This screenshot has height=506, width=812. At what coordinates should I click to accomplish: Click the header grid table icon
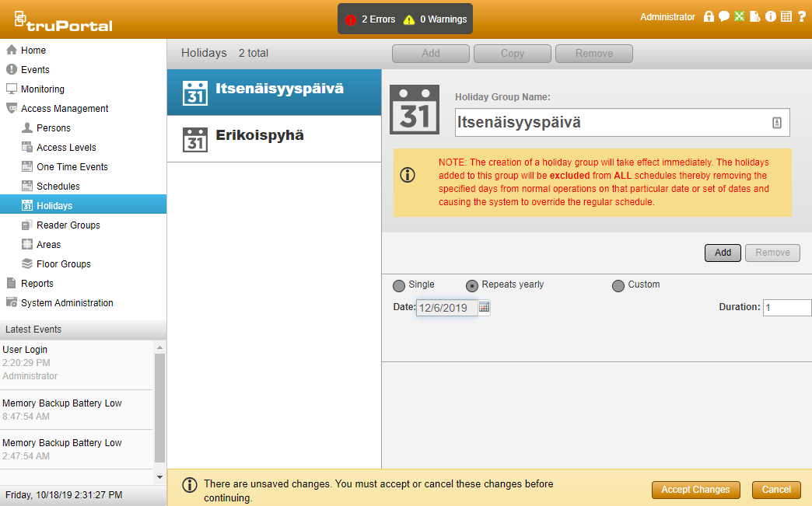tap(786, 16)
